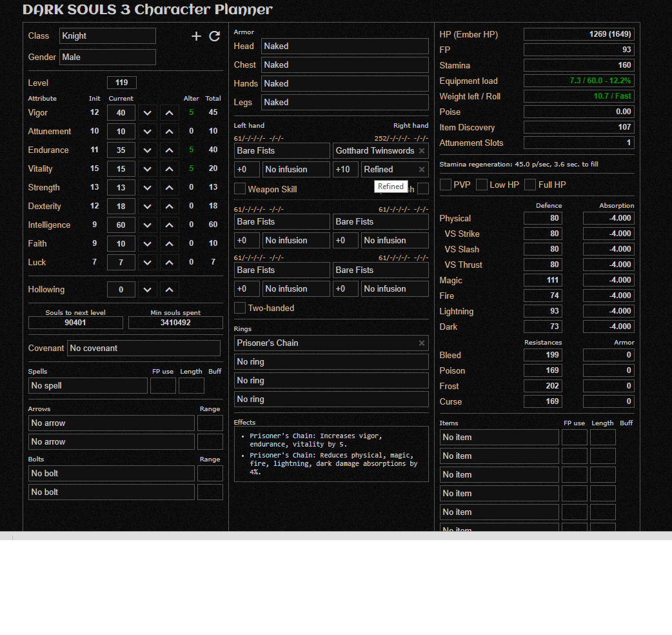Increase Vigor with the up arrow

click(x=169, y=113)
